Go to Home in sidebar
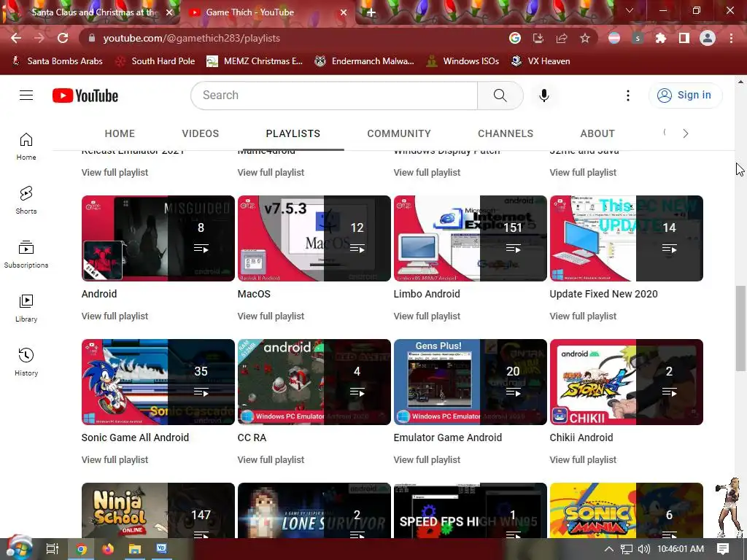This screenshot has height=560, width=747. (x=26, y=146)
